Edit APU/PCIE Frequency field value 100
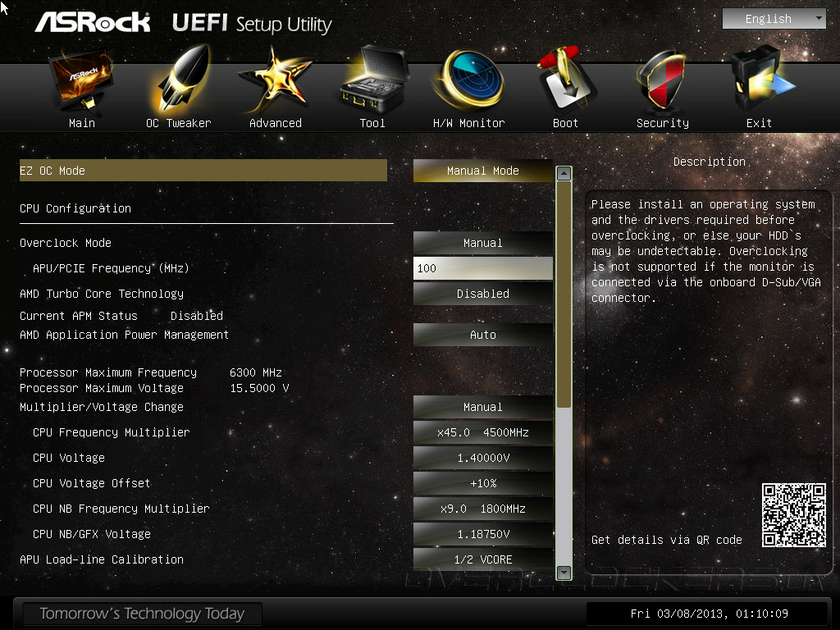This screenshot has width=840, height=630. pos(482,268)
